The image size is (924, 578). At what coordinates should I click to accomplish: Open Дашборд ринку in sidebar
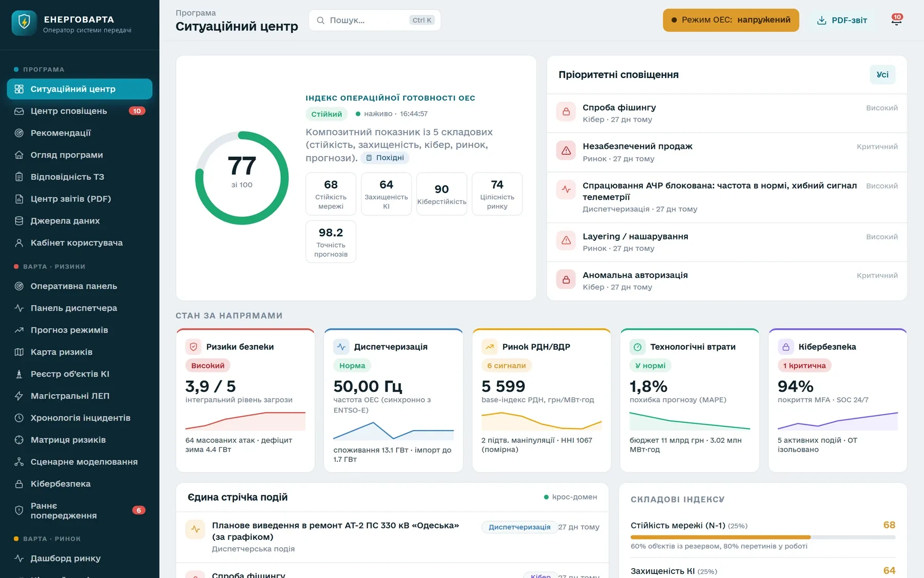click(x=80, y=558)
